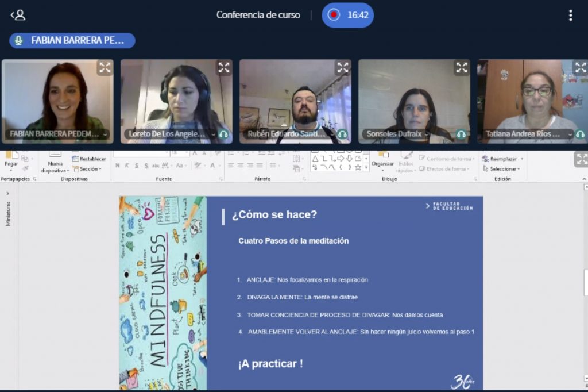Expand Loreto De Los Angeles video fullscreen

pyautogui.click(x=224, y=68)
